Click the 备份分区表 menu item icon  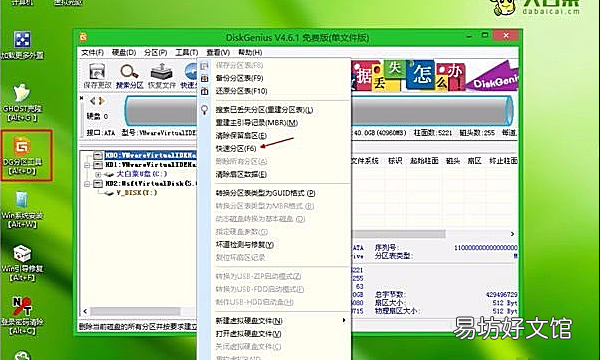[x=205, y=78]
